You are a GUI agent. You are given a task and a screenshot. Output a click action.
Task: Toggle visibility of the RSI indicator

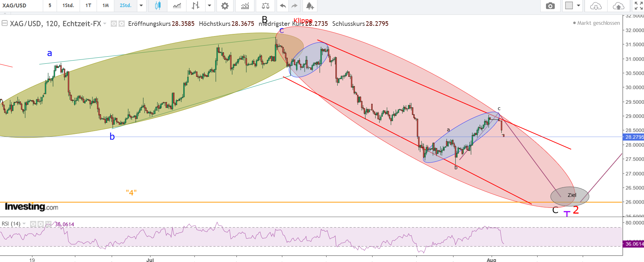click(x=33, y=224)
